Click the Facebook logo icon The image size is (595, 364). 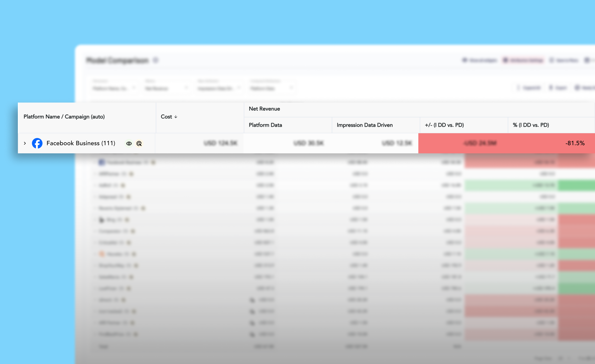coord(37,143)
